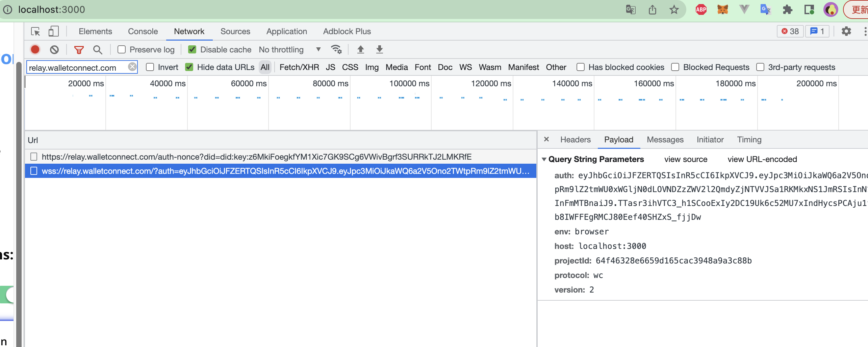
Task: Uncheck Disable cache
Action: coord(192,49)
